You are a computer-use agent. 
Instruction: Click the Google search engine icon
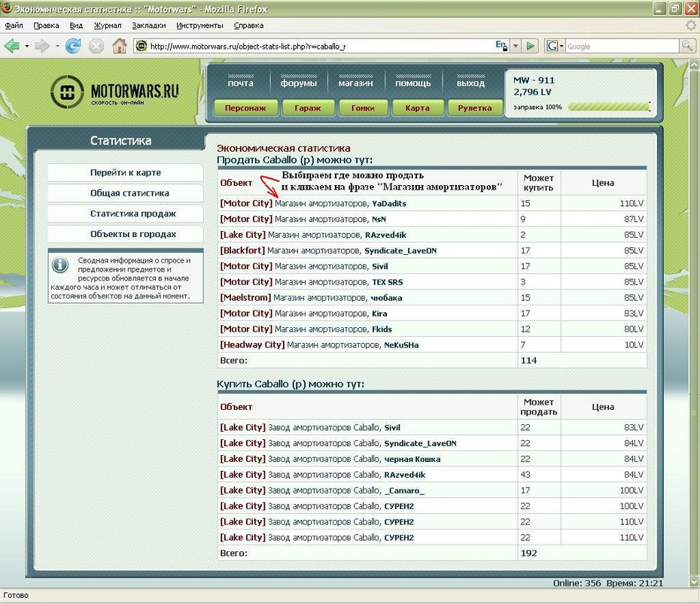pos(552,46)
